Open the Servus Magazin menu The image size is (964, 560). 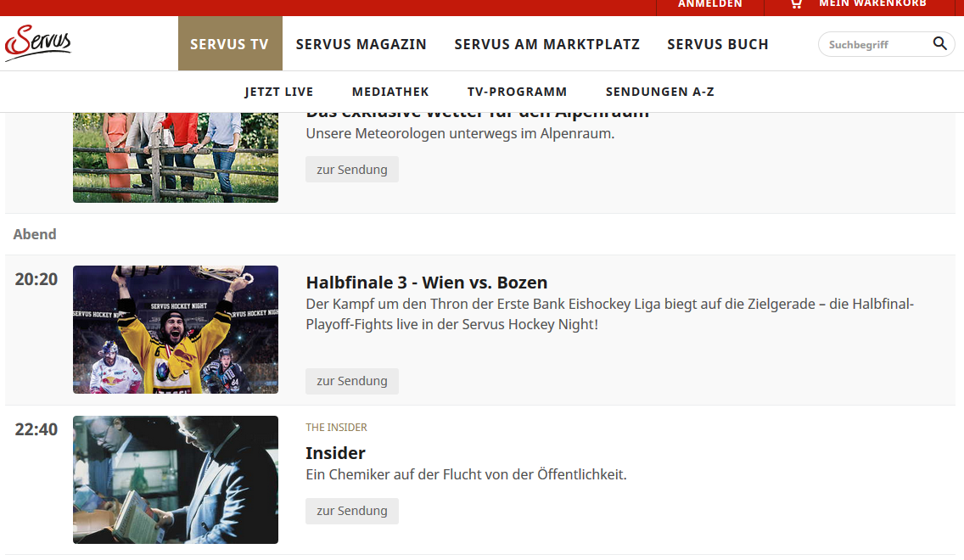[361, 44]
